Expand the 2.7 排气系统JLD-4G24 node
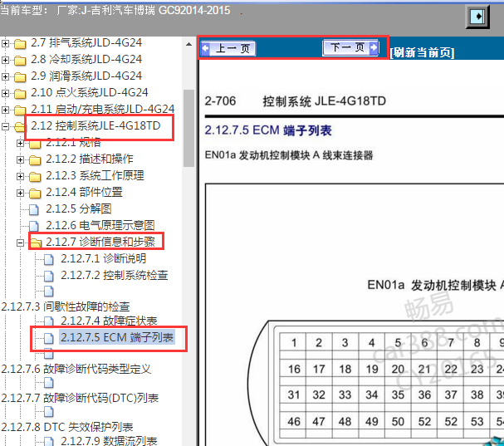Viewport: 504px width, 446px height. pyautogui.click(x=5, y=43)
